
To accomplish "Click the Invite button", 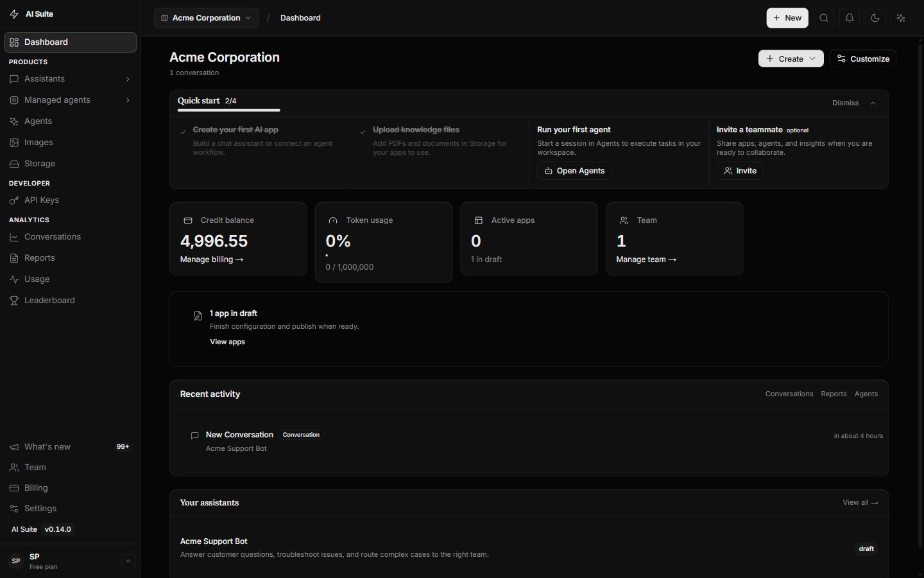I will click(740, 171).
